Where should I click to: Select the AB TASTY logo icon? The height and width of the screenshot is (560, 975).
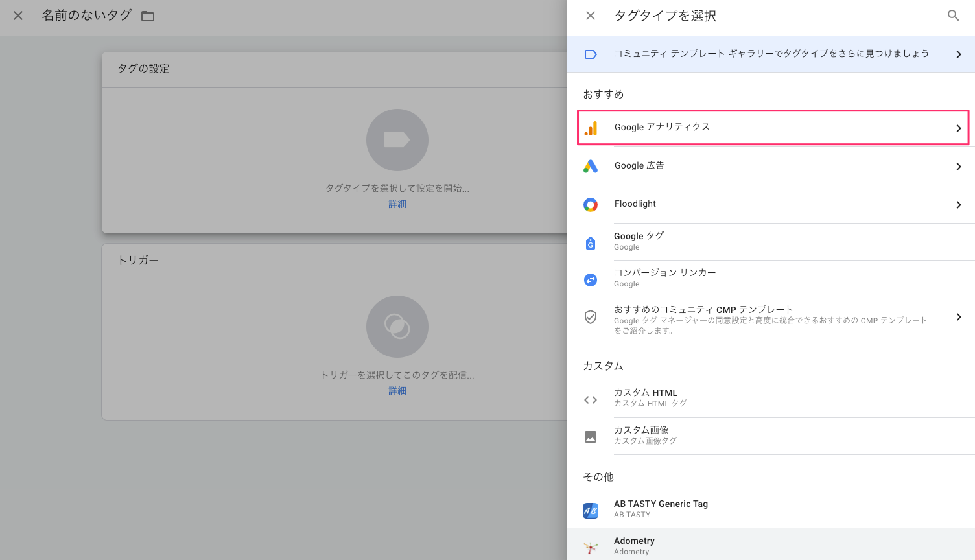tap(591, 510)
